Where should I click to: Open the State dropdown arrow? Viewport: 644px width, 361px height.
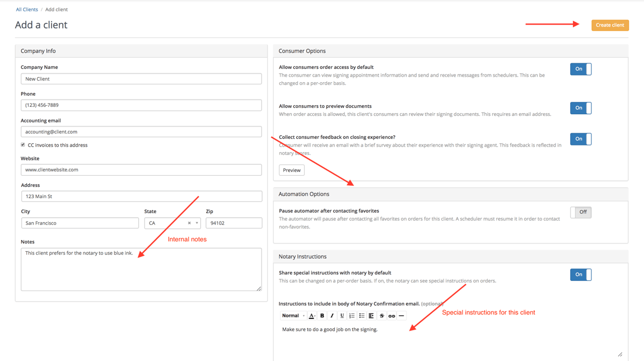[197, 223]
